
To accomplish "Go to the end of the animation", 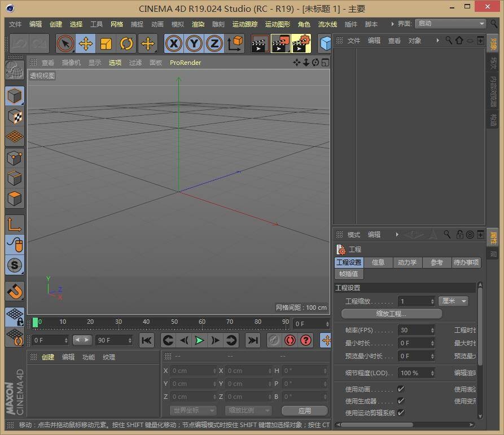I will (x=253, y=340).
